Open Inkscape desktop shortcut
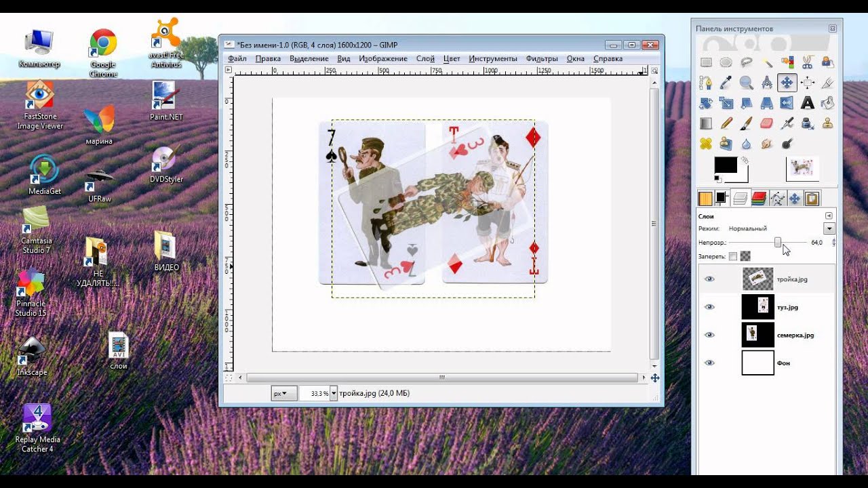 [32, 357]
